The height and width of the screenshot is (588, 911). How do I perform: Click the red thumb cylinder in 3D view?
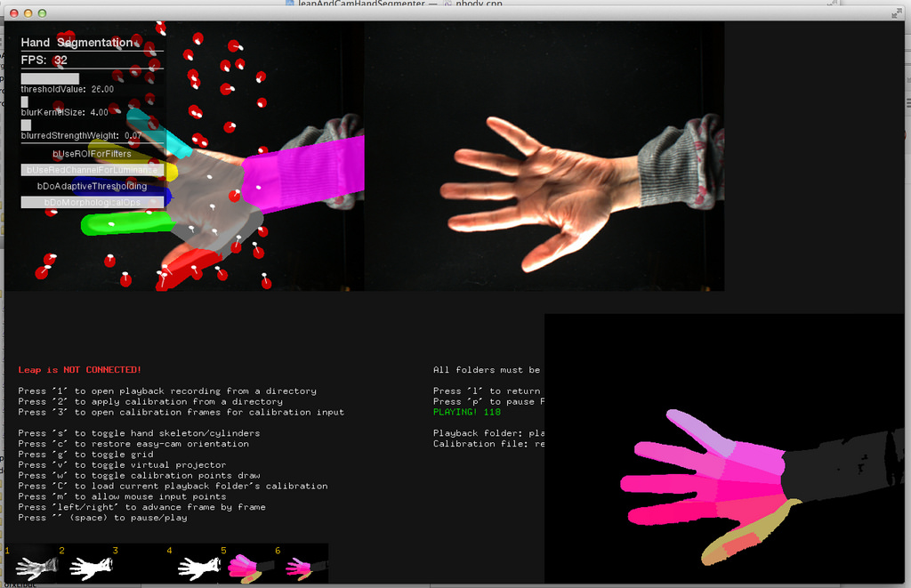click(x=189, y=268)
